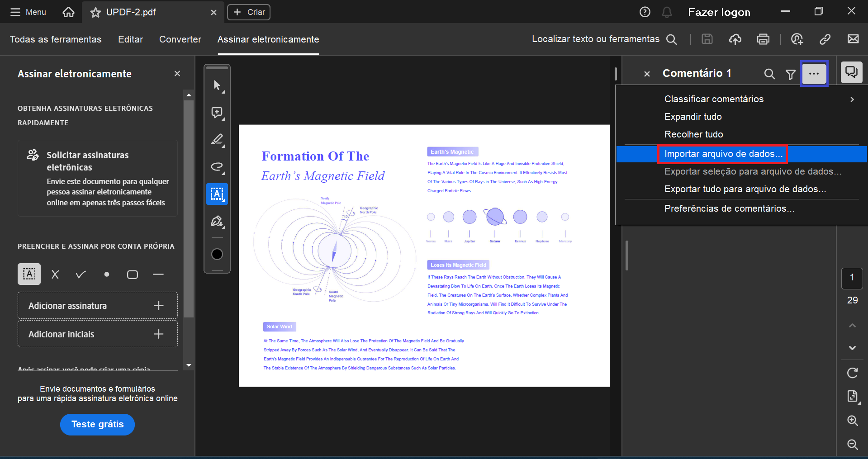Select the lasso draw tool
The width and height of the screenshot is (868, 459).
(217, 167)
